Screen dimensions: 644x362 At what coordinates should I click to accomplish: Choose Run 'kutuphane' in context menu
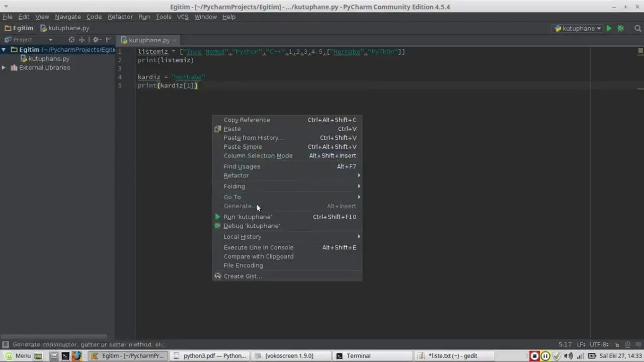(287, 217)
